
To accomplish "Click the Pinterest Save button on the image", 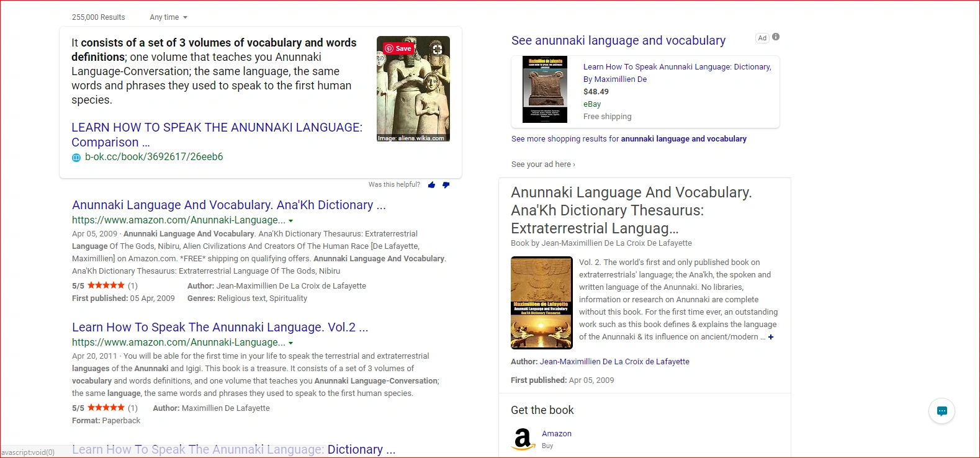I will pos(398,48).
